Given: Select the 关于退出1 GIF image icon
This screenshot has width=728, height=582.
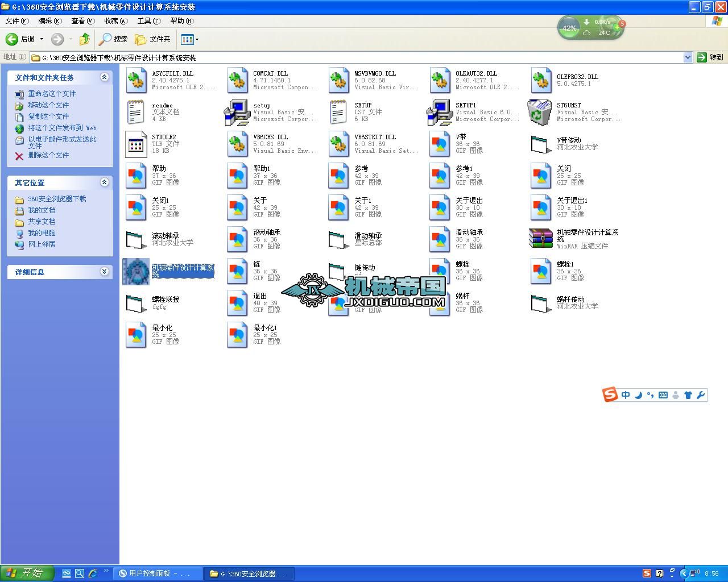Looking at the screenshot, I should pos(541,207).
